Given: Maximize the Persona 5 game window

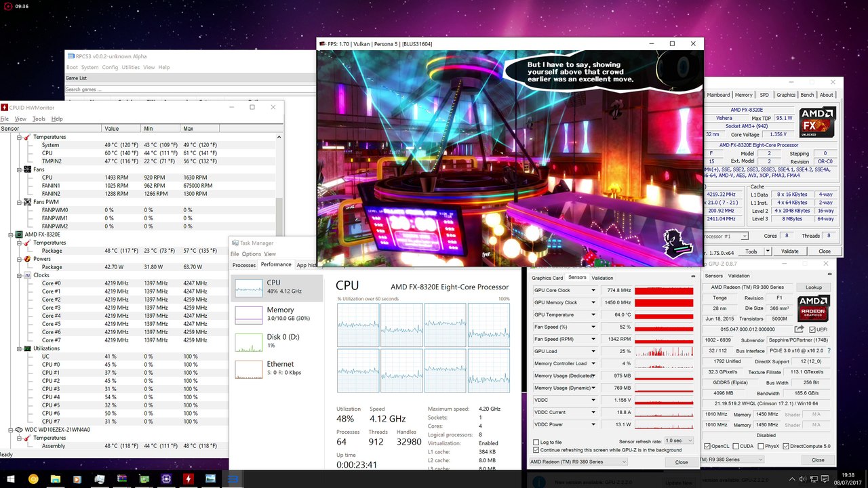Looking at the screenshot, I should pos(672,44).
